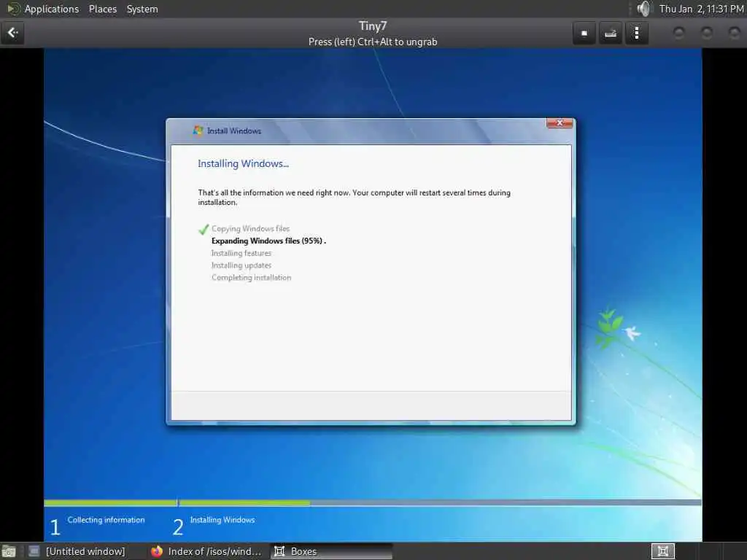The width and height of the screenshot is (747, 560).
Task: Switch to [Untitled window] in taskbar
Action: click(77, 551)
